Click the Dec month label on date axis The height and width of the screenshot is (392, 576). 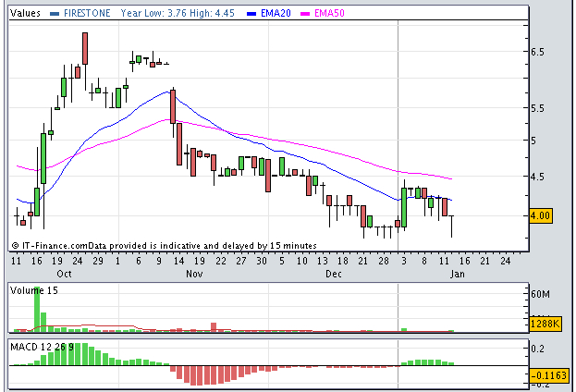click(x=333, y=275)
